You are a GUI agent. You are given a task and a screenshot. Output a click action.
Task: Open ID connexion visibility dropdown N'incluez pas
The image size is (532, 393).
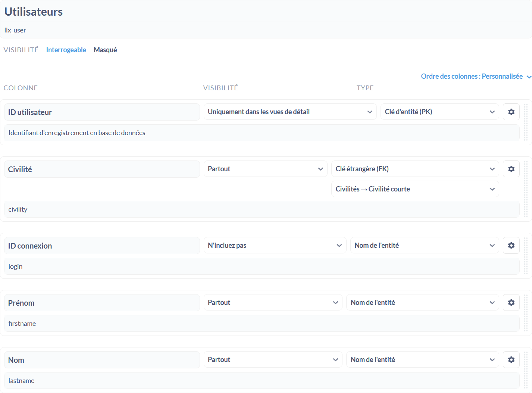click(275, 246)
